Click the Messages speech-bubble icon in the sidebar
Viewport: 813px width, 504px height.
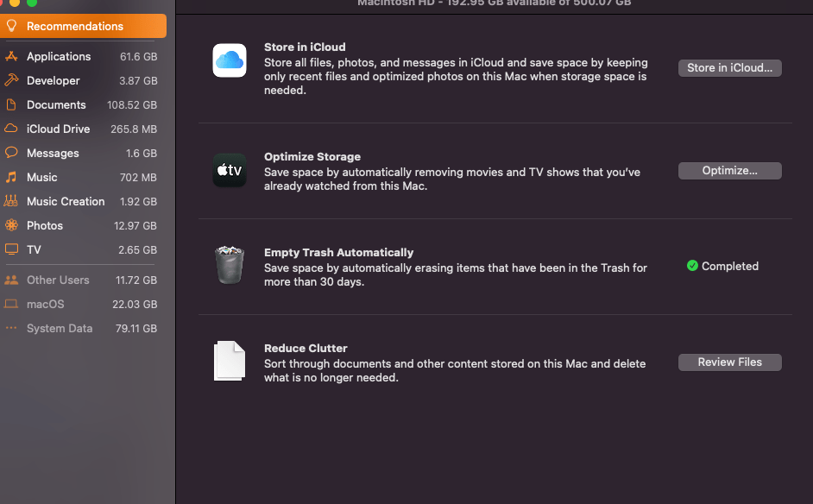(12, 153)
